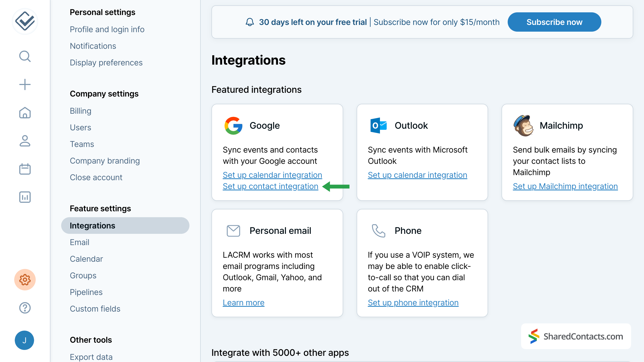Open calendar icon in left sidebar
This screenshot has height=362, width=644.
25,169
